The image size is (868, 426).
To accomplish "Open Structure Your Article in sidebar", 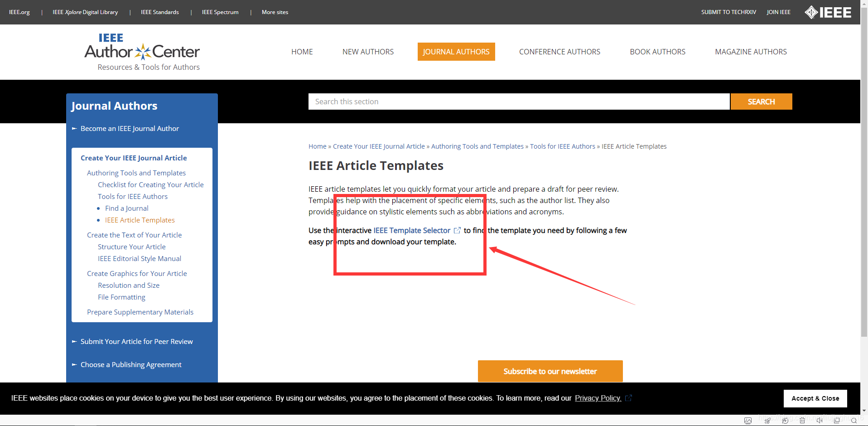I will pyautogui.click(x=132, y=247).
